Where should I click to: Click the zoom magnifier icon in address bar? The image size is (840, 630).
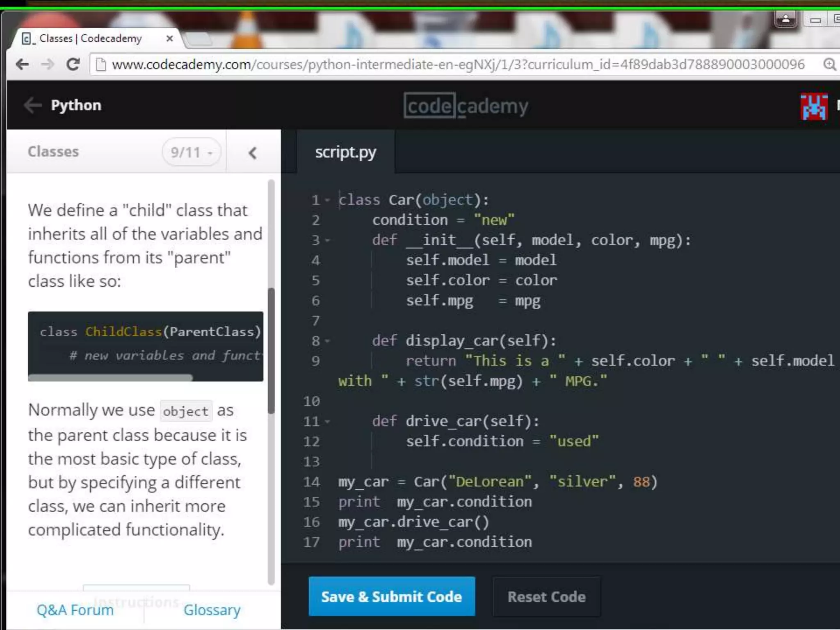829,64
